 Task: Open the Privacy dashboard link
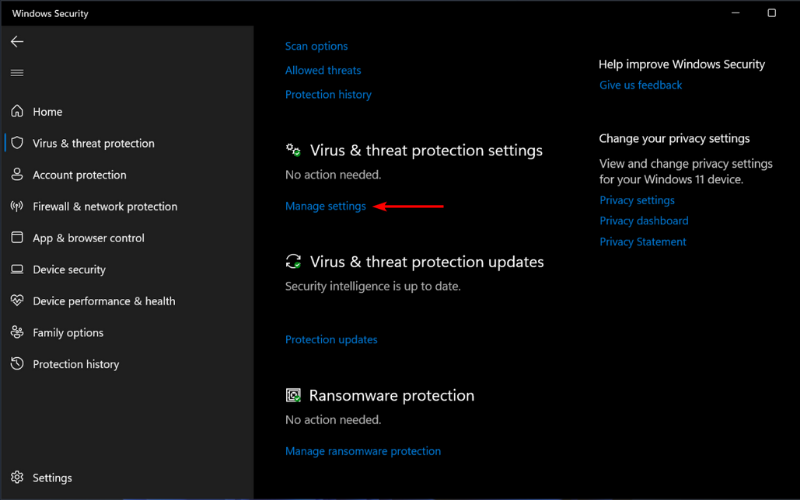[x=644, y=221]
